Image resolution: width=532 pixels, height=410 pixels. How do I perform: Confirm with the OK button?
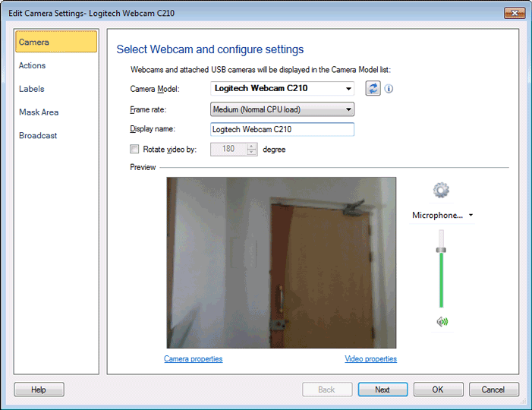point(438,389)
